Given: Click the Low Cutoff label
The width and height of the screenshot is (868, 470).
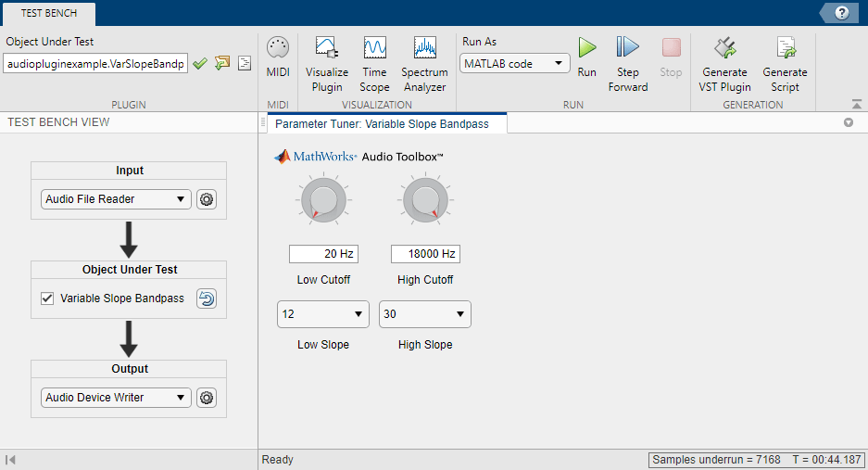Looking at the screenshot, I should click(x=323, y=280).
